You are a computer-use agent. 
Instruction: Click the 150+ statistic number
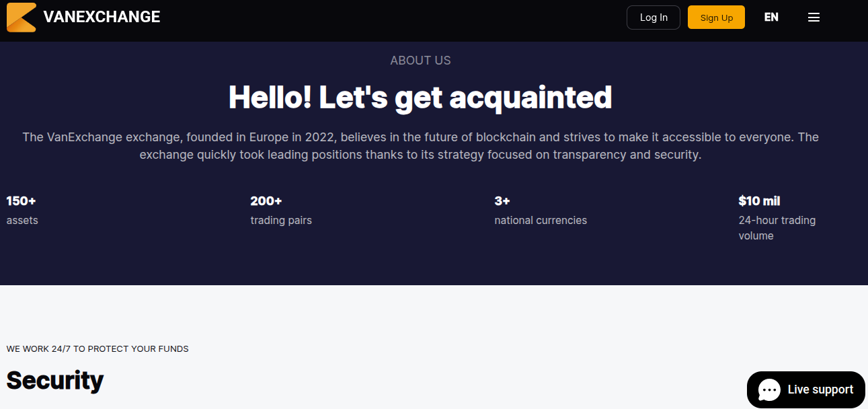[21, 200]
